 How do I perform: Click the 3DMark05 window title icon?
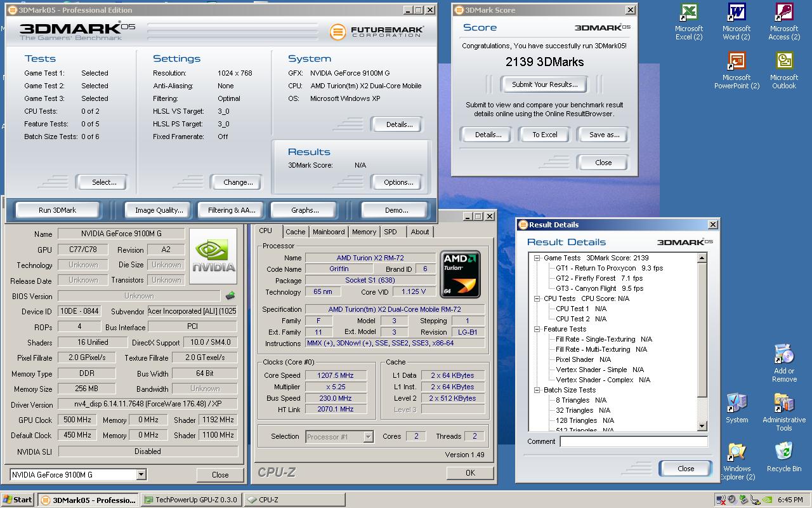[x=12, y=10]
